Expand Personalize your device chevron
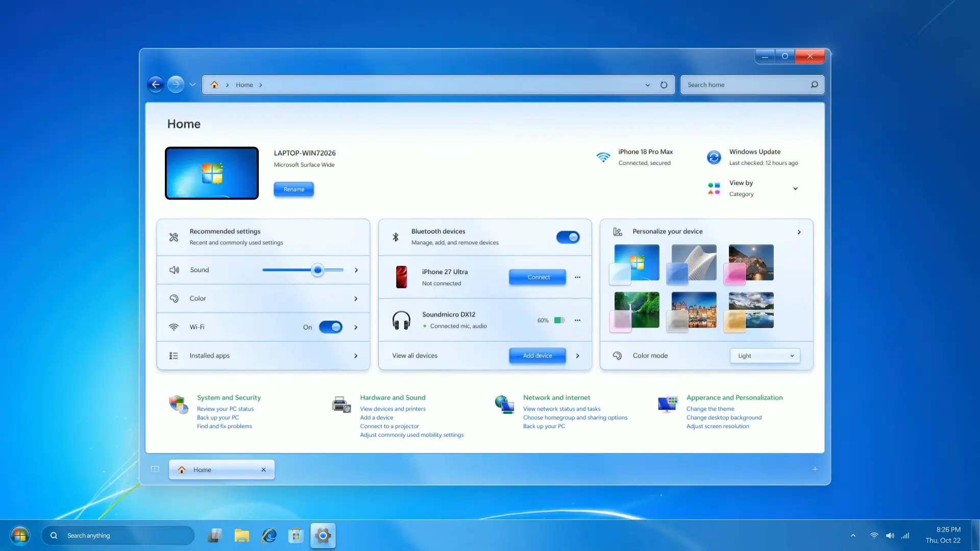The image size is (980, 551). point(799,232)
